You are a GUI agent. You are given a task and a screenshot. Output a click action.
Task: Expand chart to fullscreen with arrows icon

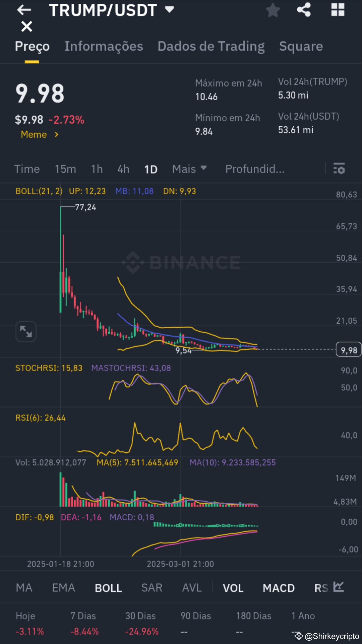pos(26,331)
